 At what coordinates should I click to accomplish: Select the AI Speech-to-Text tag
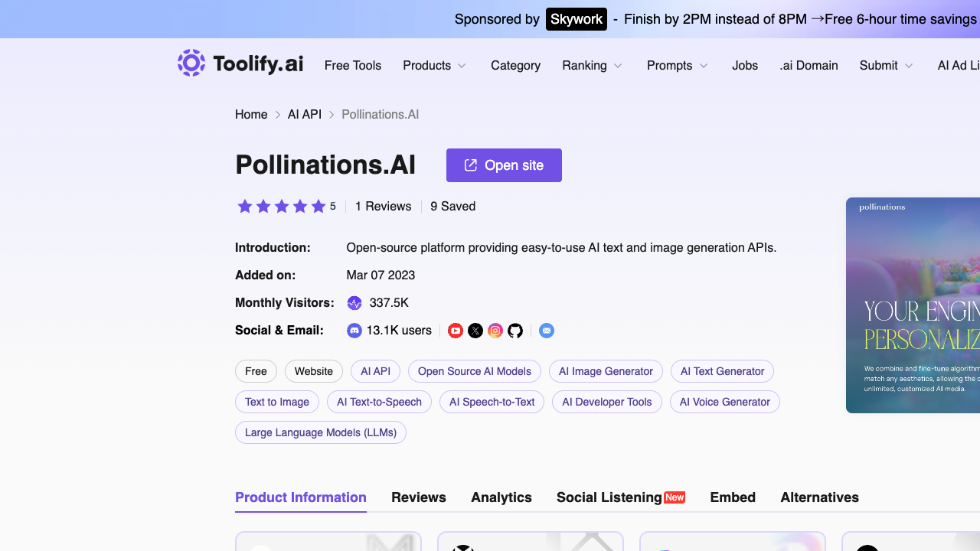[492, 402]
